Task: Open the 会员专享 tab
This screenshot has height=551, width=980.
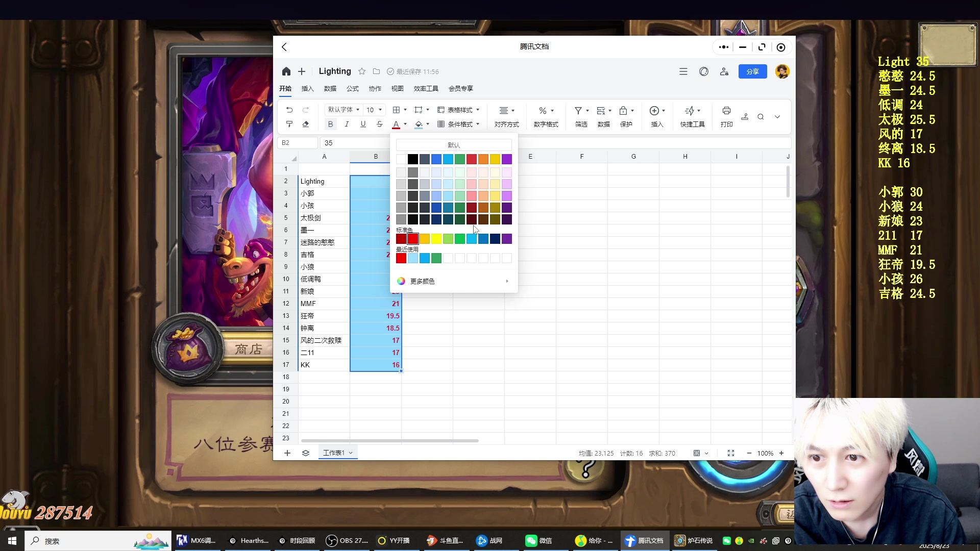Action: click(461, 88)
